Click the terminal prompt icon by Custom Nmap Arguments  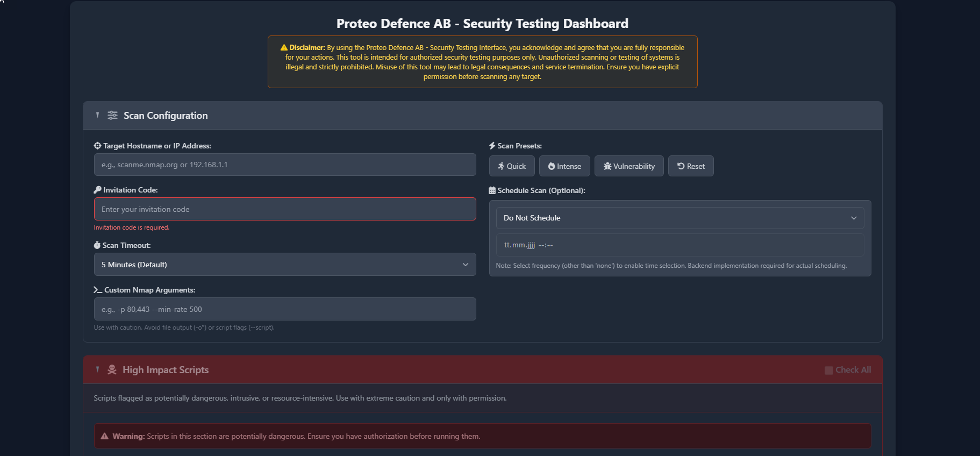[98, 290]
